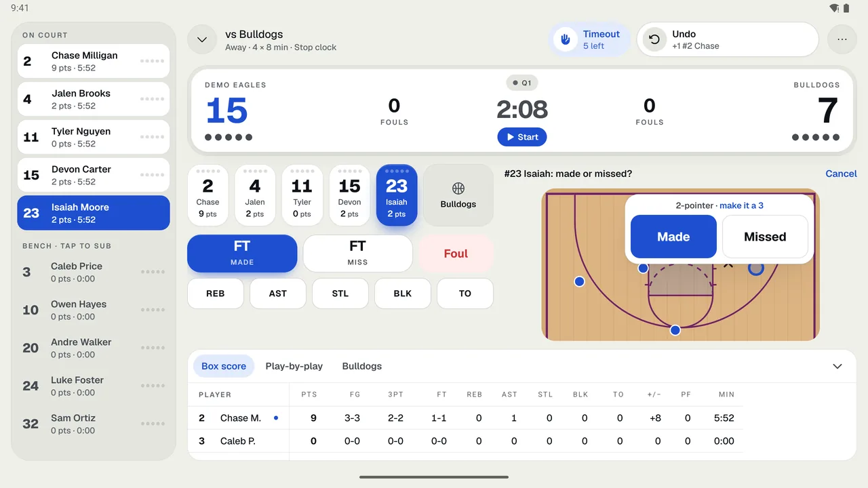
Task: Click Chase M. row in box score
Action: coord(465,418)
